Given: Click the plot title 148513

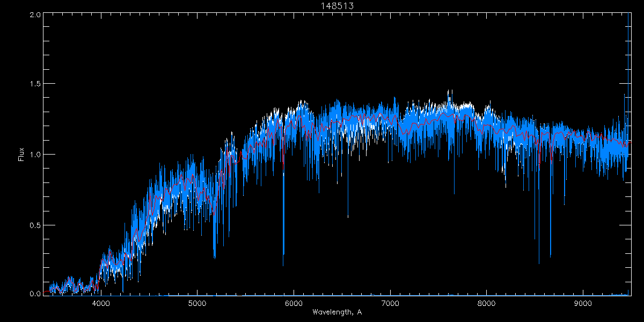Looking at the screenshot, I should [336, 6].
